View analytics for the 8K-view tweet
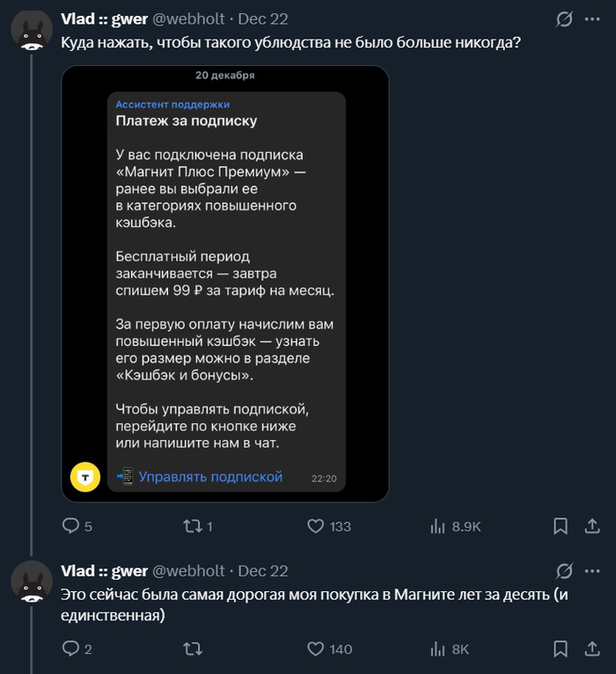 pyautogui.click(x=437, y=648)
